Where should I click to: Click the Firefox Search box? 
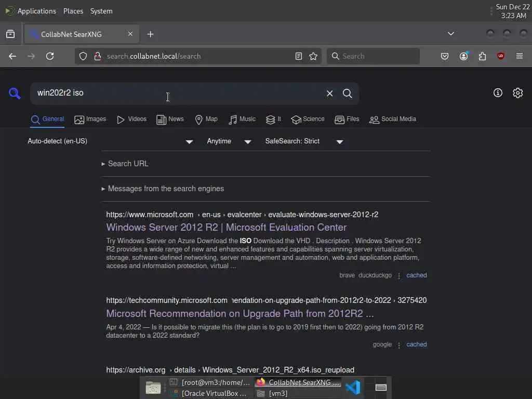(x=373, y=56)
